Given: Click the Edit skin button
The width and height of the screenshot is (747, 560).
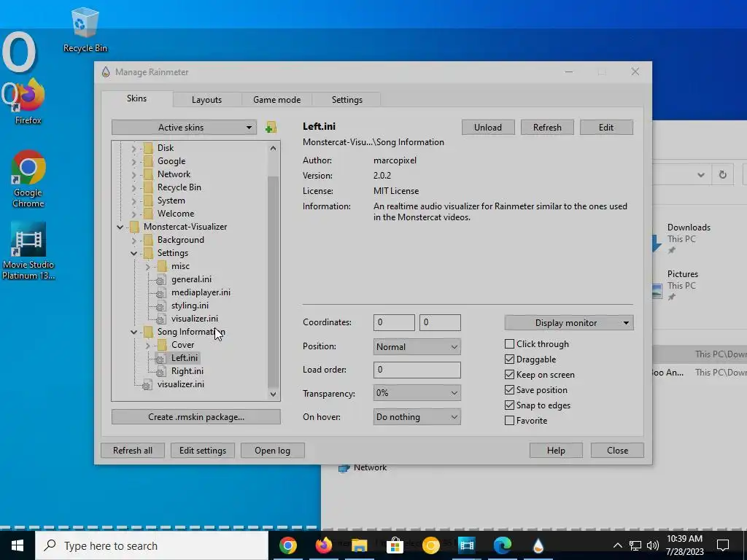Looking at the screenshot, I should [x=606, y=127].
